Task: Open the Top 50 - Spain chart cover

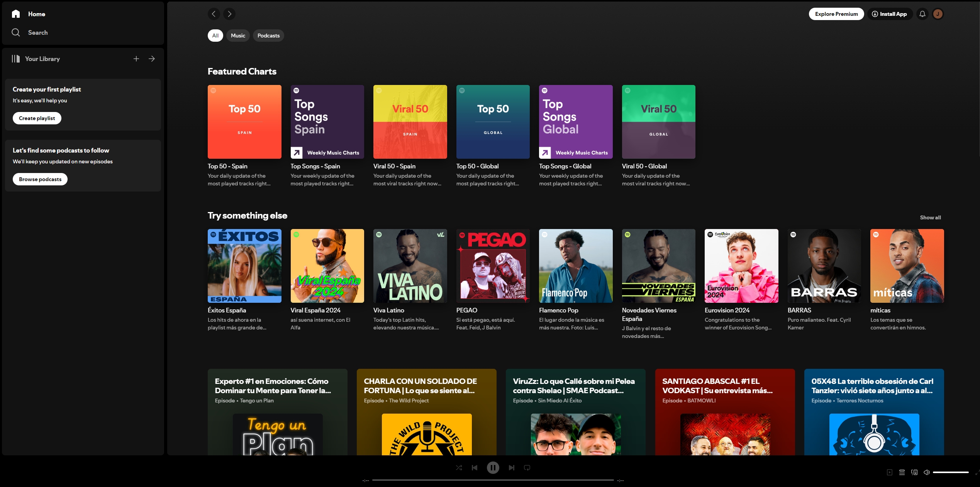Action: [x=244, y=122]
